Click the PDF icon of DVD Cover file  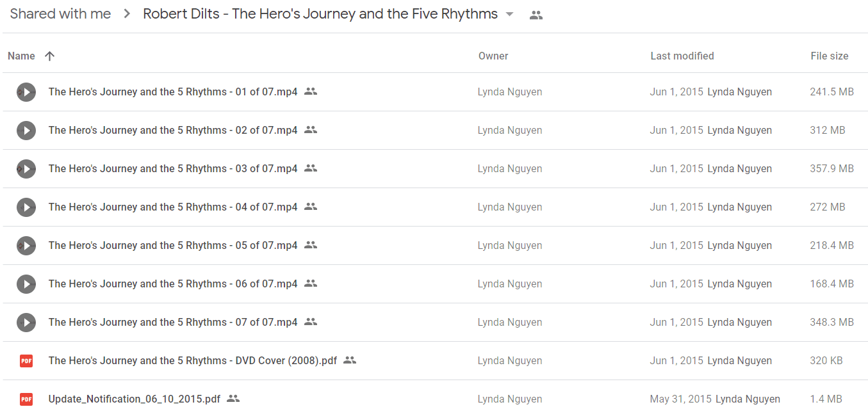tap(26, 361)
